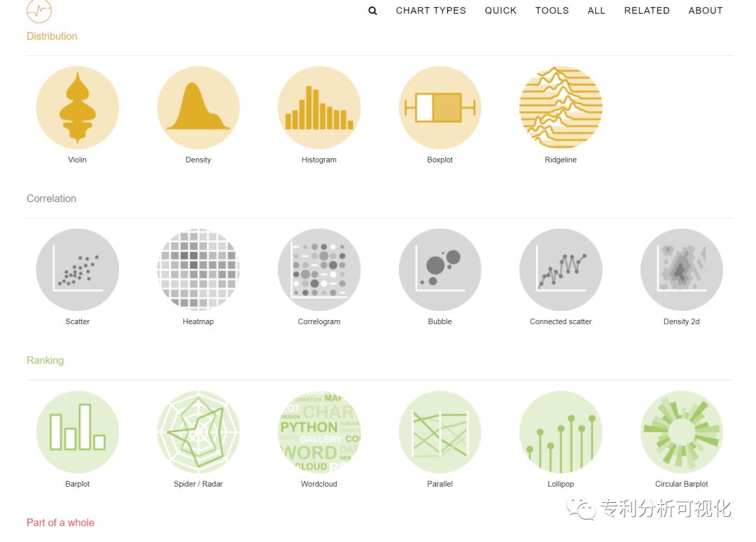Click the Distribution section heading

(x=52, y=36)
